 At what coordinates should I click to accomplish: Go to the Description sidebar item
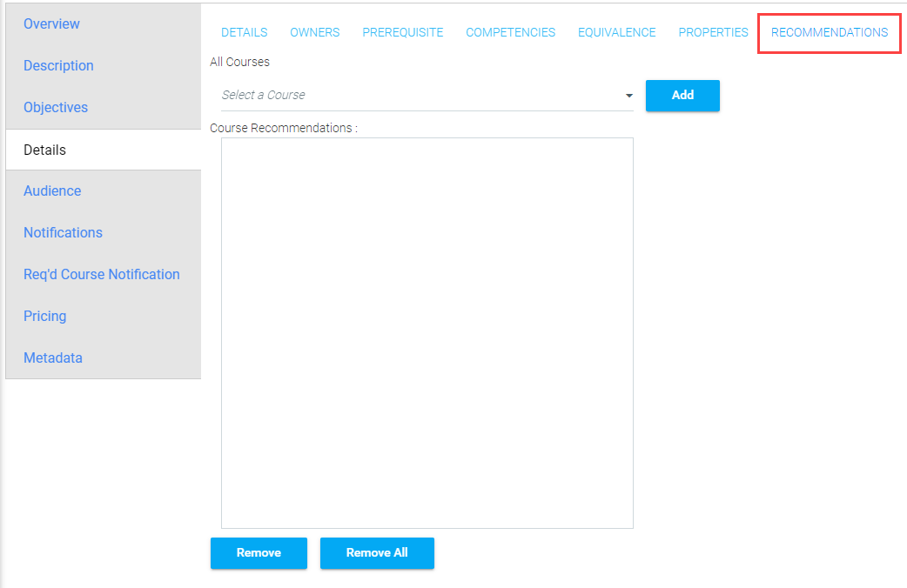[58, 65]
